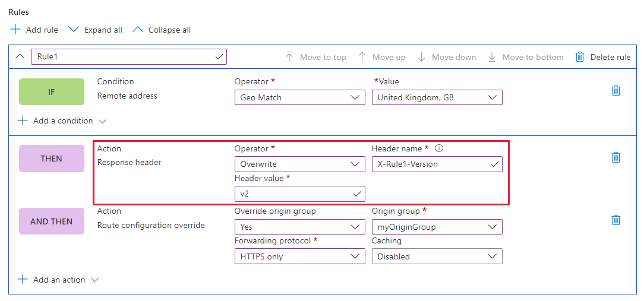Click Expand all rules
The height and width of the screenshot is (301, 644).
(x=95, y=30)
